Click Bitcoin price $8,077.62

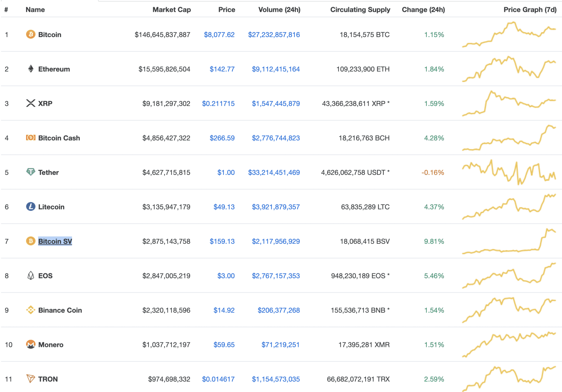219,35
